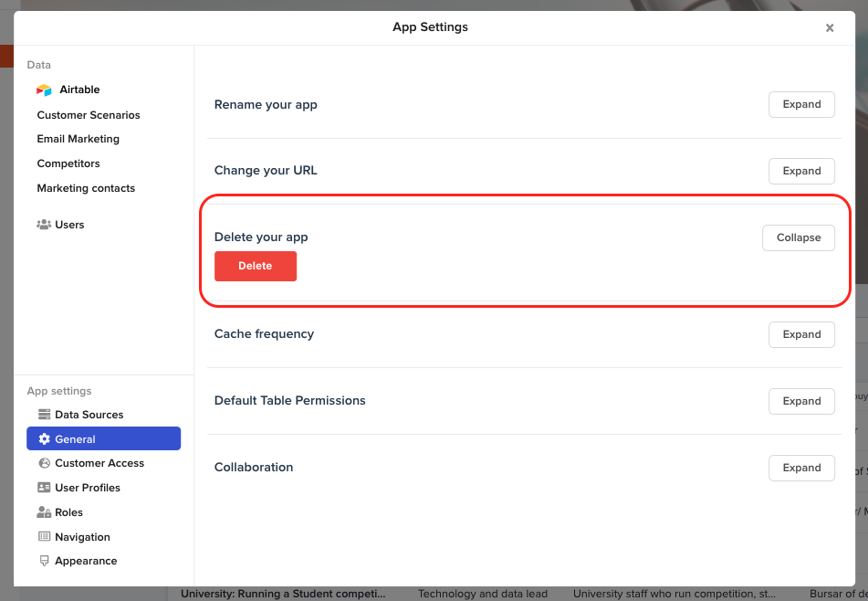868x601 pixels.
Task: Click the 'Default Table Permissions' heading
Action: [290, 400]
